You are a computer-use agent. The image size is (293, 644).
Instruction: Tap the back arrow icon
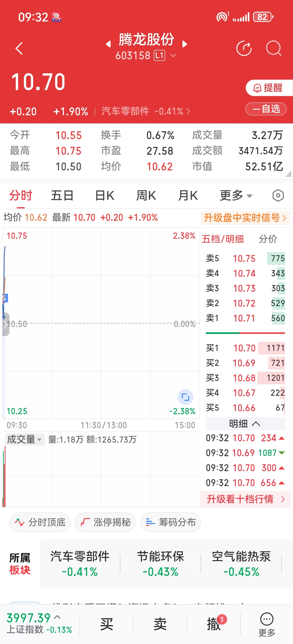[19, 48]
